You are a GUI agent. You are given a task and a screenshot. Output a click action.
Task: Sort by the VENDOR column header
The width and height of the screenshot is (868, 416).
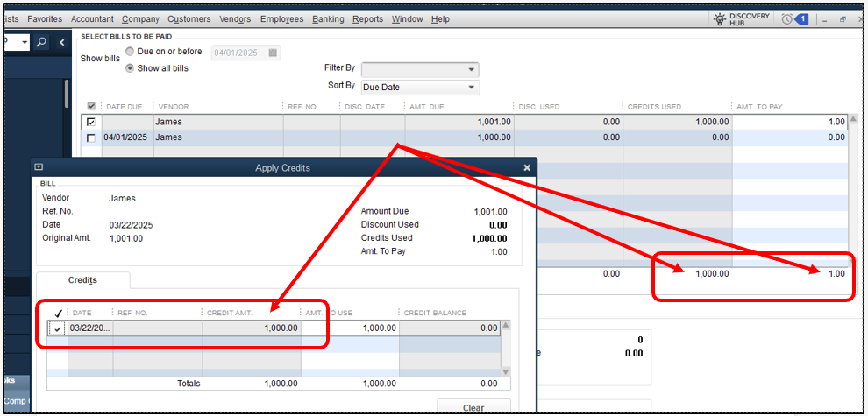[174, 107]
